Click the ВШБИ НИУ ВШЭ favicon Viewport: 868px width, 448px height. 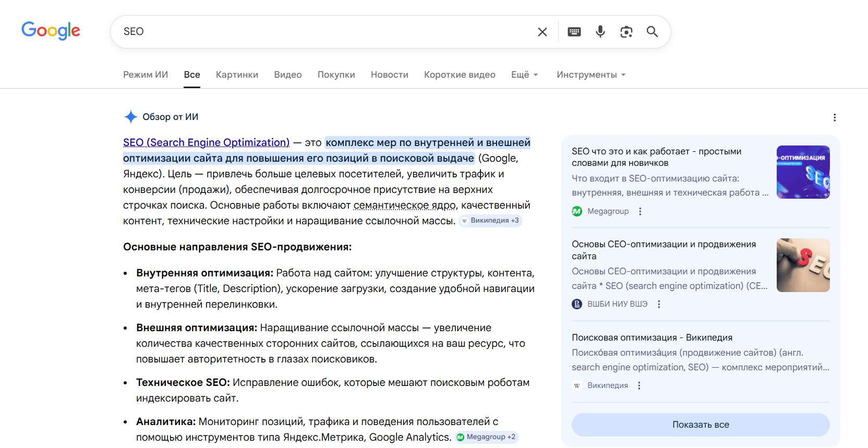pos(577,304)
